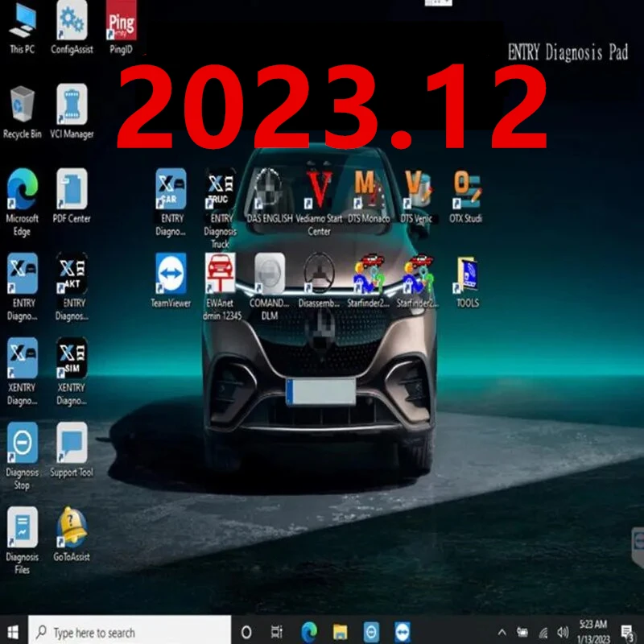
Task: Open File Explorer from the taskbar
Action: click(x=340, y=632)
